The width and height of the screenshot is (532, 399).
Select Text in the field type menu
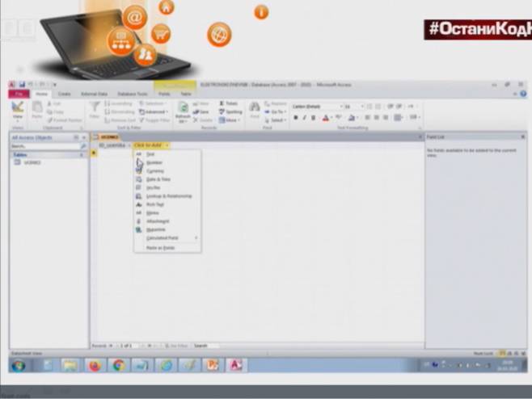coord(167,154)
